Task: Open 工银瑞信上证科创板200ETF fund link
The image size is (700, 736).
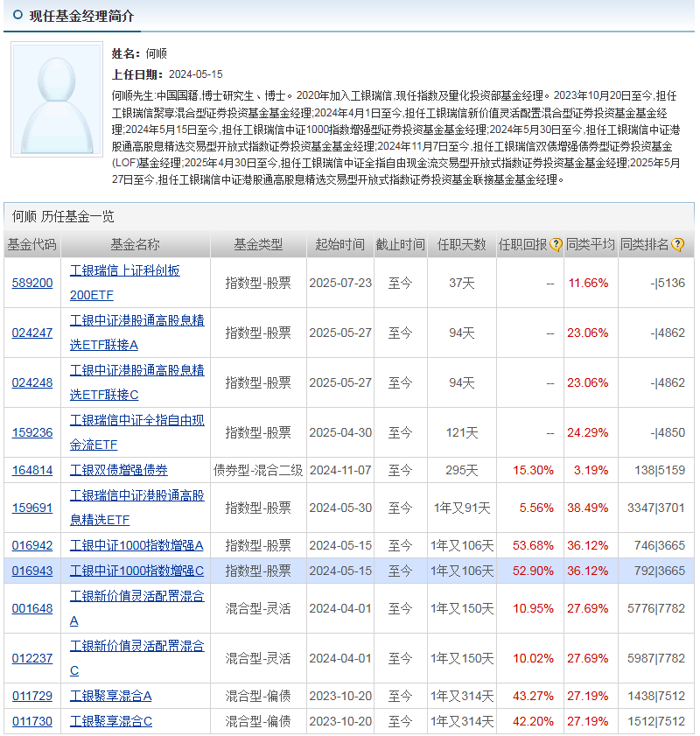Action: (125, 283)
